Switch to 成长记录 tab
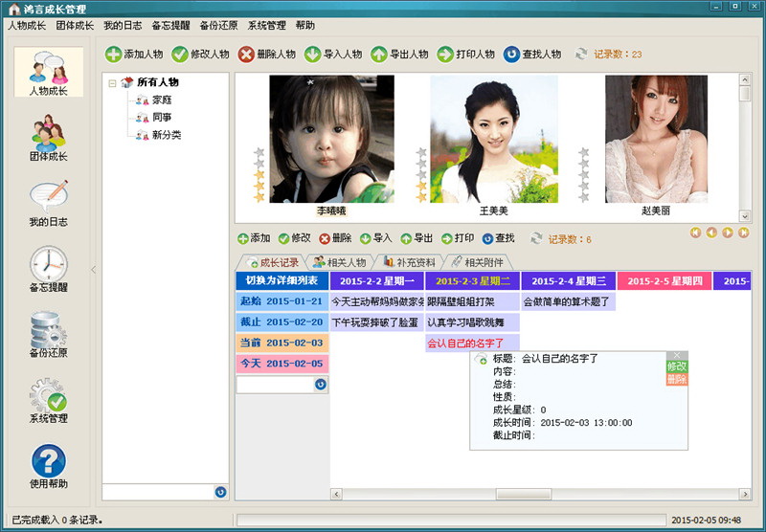This screenshot has height=532, width=766. click(272, 262)
